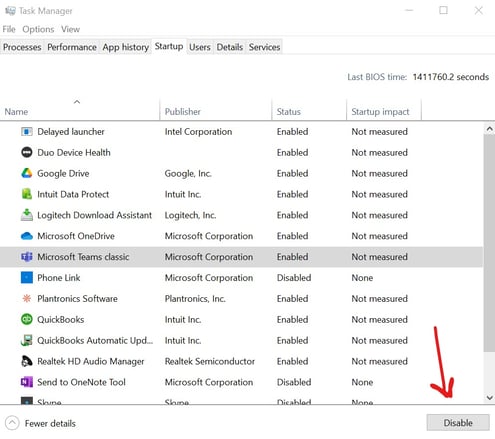This screenshot has height=439, width=495.
Task: Click the Fewer details label
Action: point(50,423)
